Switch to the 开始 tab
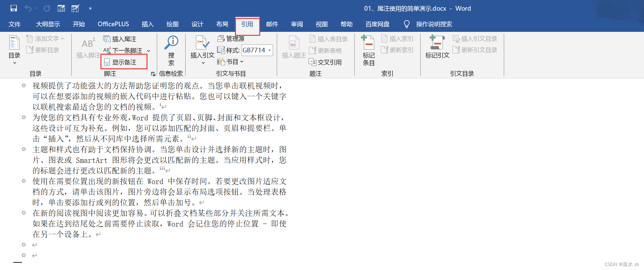Image resolution: width=644 pixels, height=270 pixels. pyautogui.click(x=79, y=24)
